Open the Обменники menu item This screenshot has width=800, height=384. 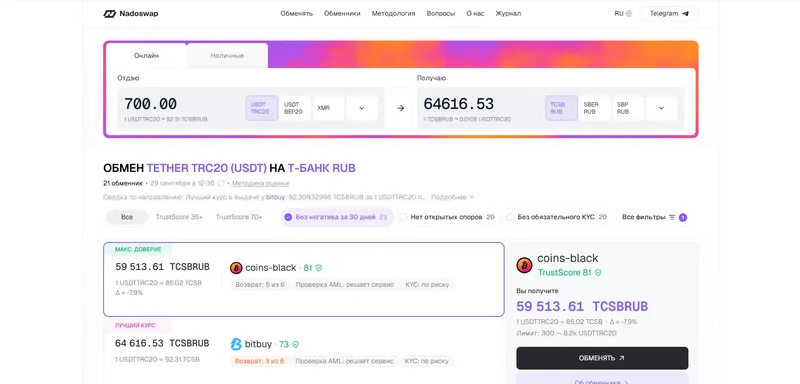[342, 14]
